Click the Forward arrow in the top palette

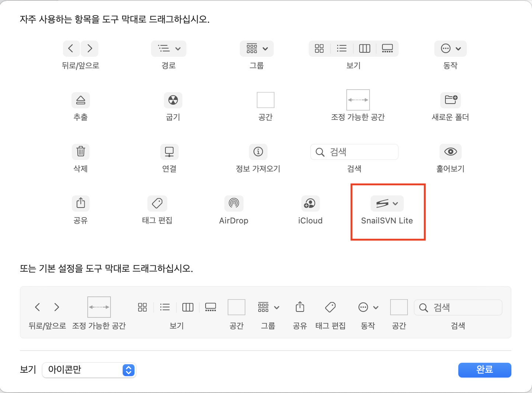[90, 48]
